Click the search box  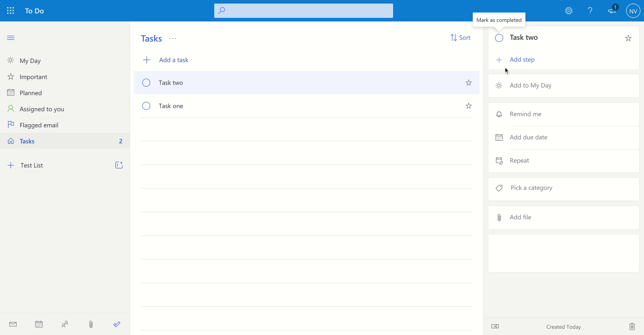point(304,11)
